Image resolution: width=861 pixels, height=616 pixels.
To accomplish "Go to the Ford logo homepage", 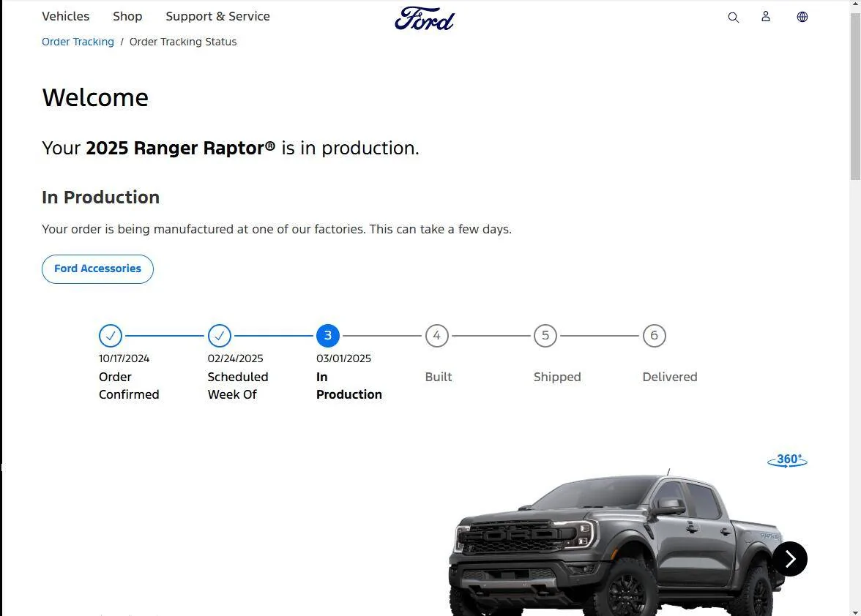I will click(425, 18).
